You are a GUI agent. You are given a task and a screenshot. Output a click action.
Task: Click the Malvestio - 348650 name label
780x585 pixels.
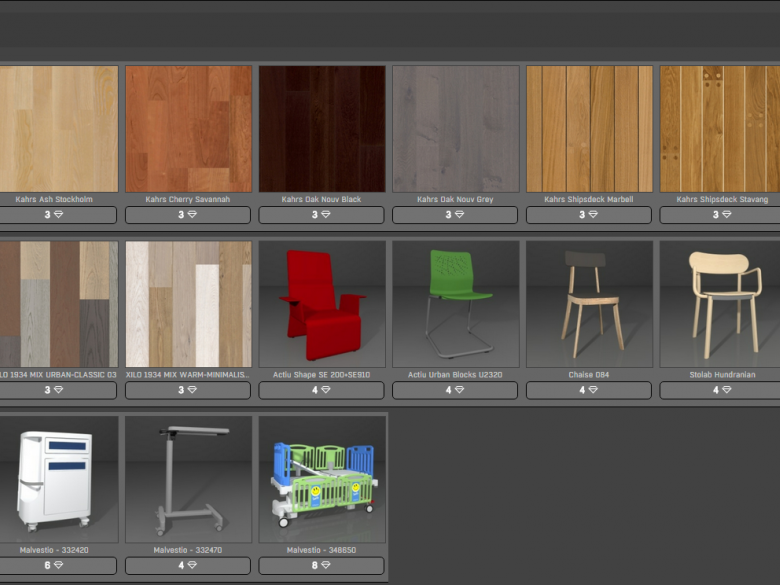tap(321, 550)
